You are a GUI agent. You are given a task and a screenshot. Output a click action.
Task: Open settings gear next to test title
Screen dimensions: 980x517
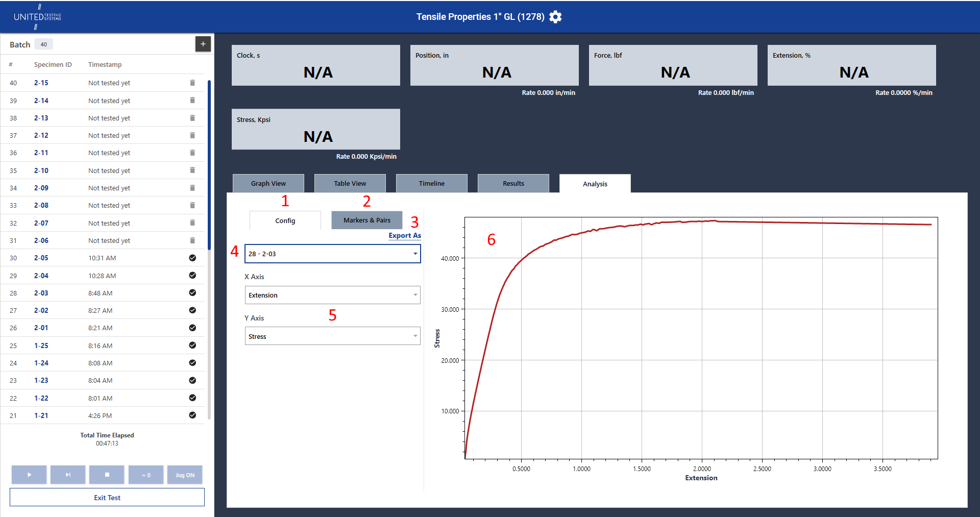click(x=555, y=17)
